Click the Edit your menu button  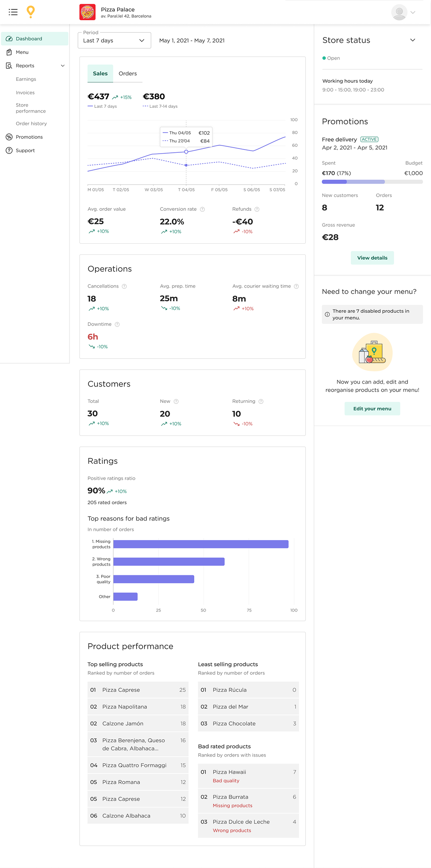tap(372, 409)
